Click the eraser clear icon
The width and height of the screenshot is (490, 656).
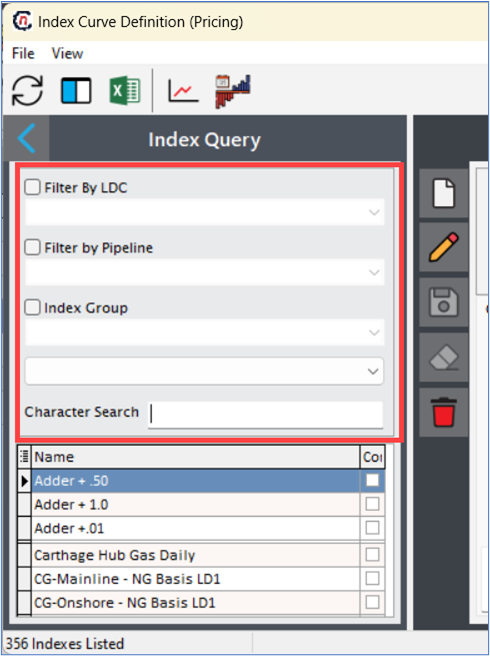coord(444,357)
